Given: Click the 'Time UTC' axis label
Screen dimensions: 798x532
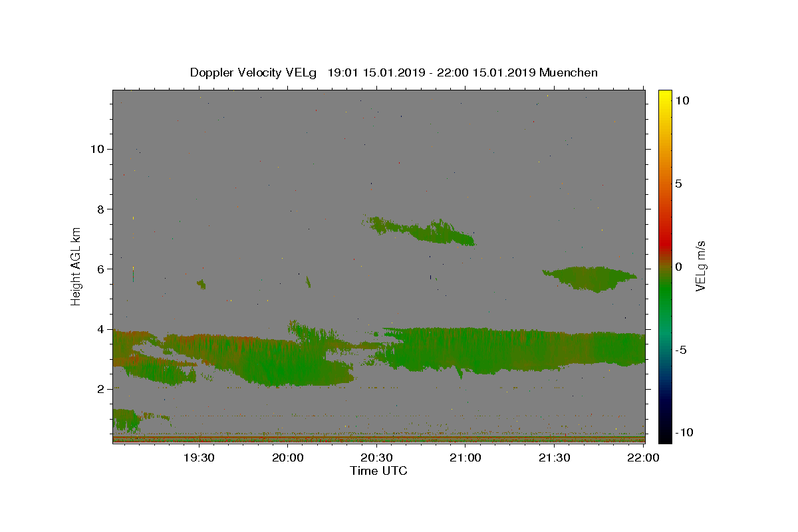Looking at the screenshot, I should coord(378,471).
